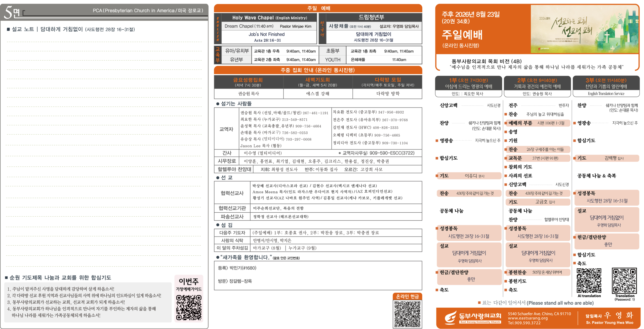
Task: Click the 은혜채플 location cell
Action: point(358,60)
